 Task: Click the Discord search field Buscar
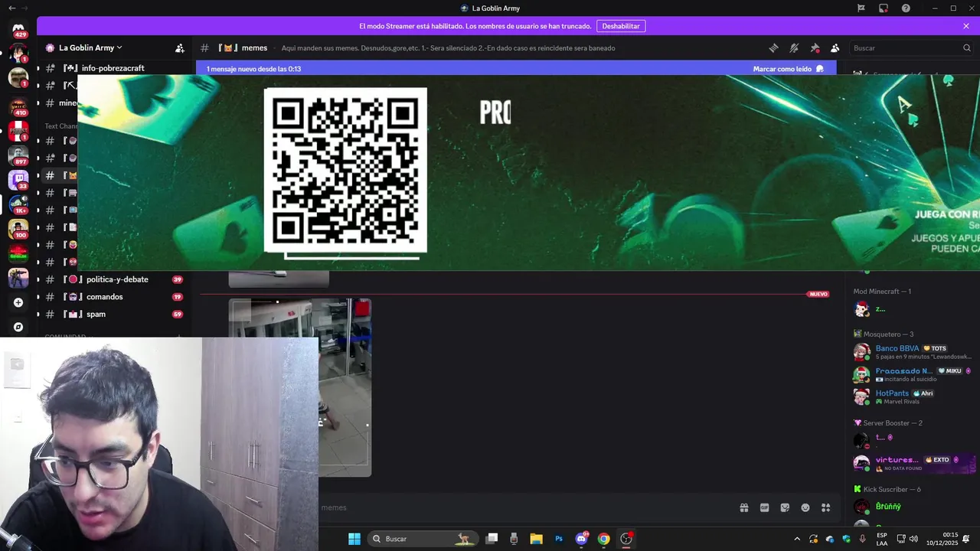tap(911, 47)
